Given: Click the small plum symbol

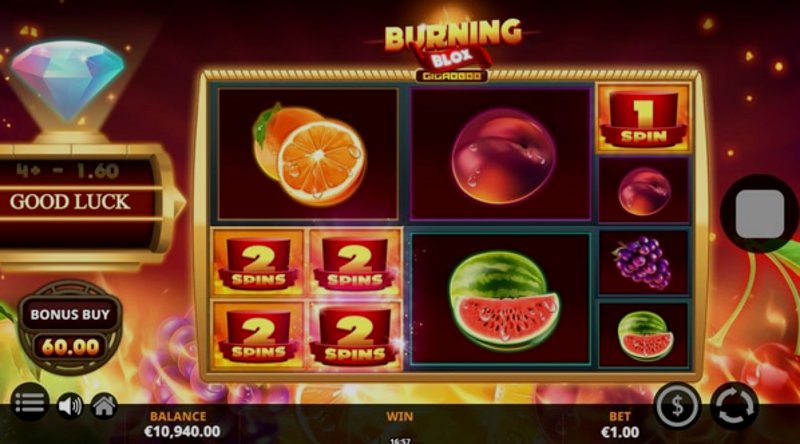Looking at the screenshot, I should pos(643,190).
